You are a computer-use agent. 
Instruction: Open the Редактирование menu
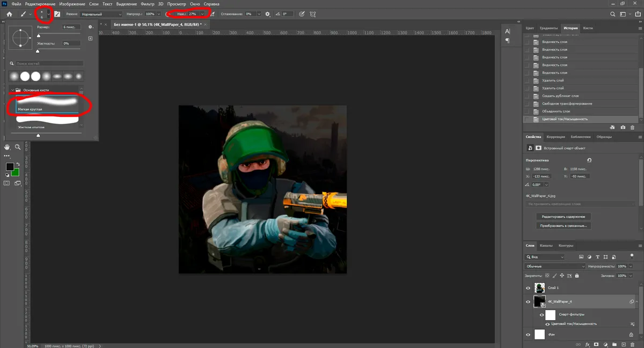coord(40,4)
